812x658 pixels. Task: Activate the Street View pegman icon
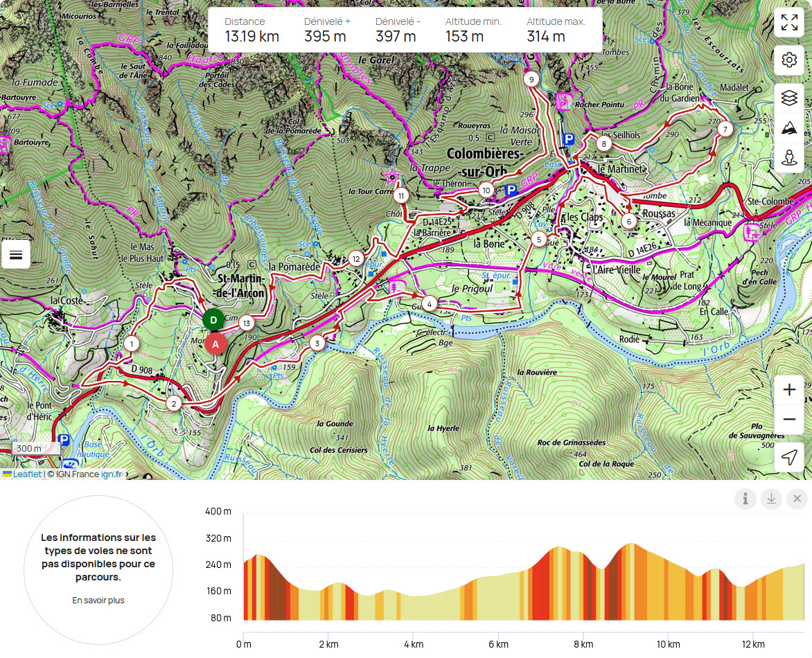tap(789, 158)
